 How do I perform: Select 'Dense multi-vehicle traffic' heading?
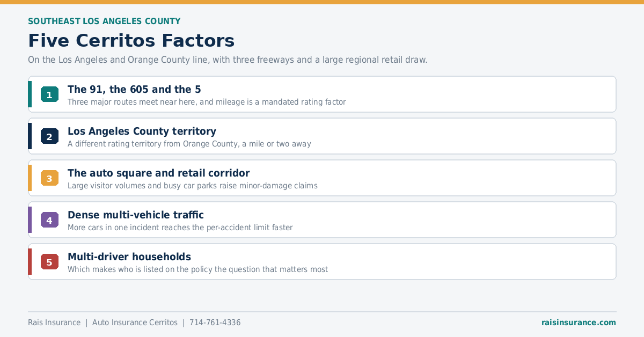coord(136,215)
